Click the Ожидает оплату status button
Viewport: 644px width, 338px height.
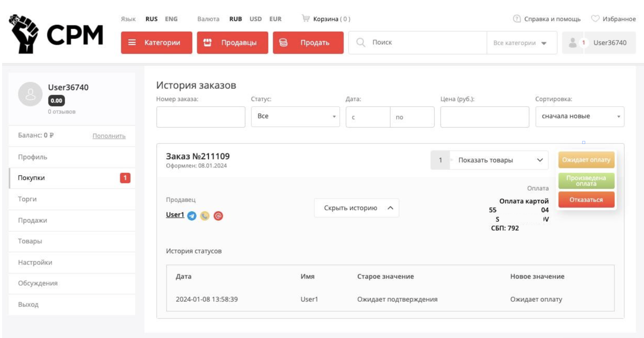point(586,160)
